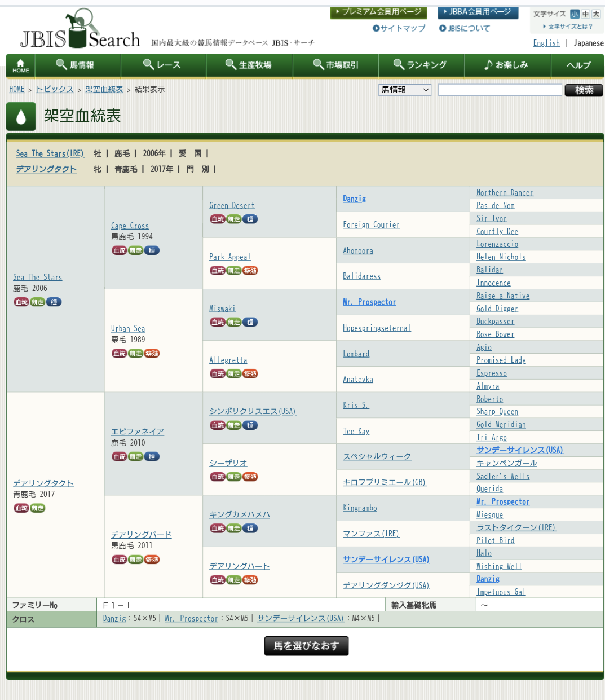This screenshot has height=700, width=605.
Task: Open JBBA会員用ページ button
Action: (478, 12)
